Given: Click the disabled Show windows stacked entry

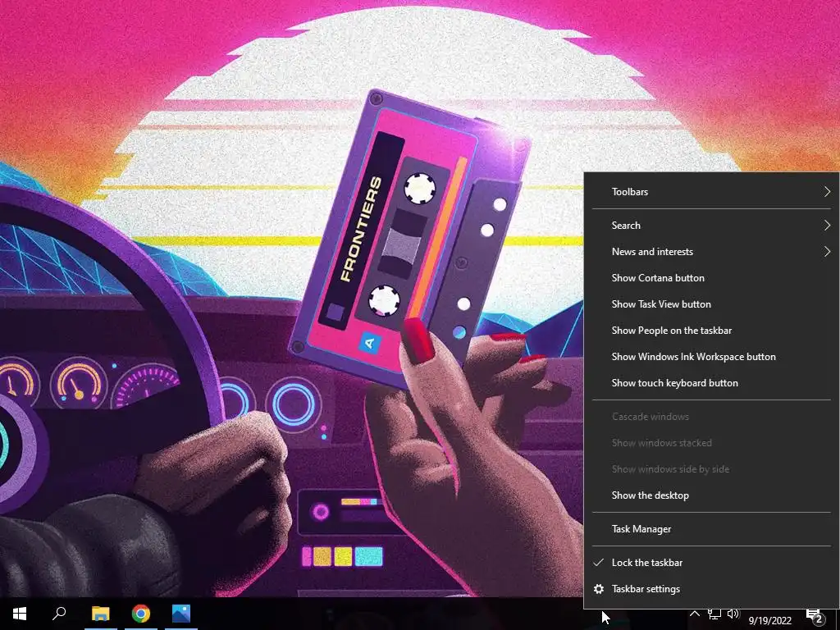Looking at the screenshot, I should coord(711,443).
